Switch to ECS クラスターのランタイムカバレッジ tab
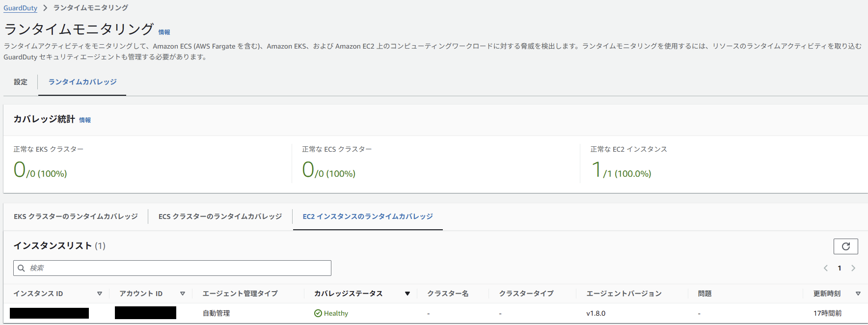 220,217
